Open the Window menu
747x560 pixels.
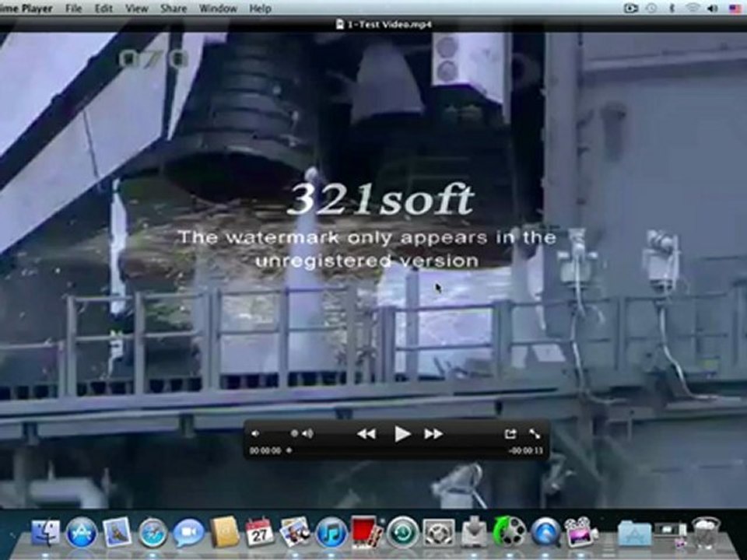click(x=218, y=8)
